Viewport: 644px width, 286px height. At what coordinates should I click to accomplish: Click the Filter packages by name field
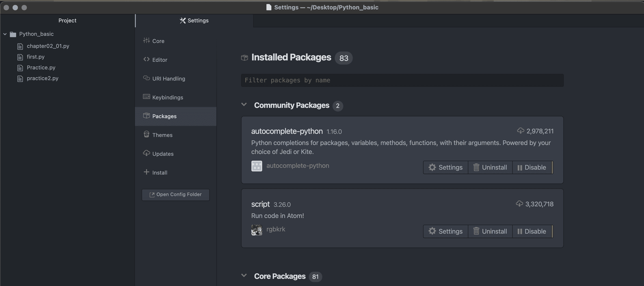402,80
